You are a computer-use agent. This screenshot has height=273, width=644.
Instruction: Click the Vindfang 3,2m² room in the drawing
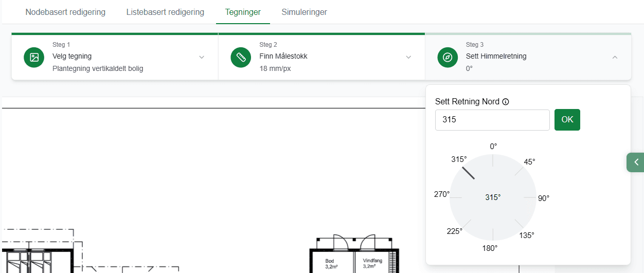pyautogui.click(x=372, y=264)
